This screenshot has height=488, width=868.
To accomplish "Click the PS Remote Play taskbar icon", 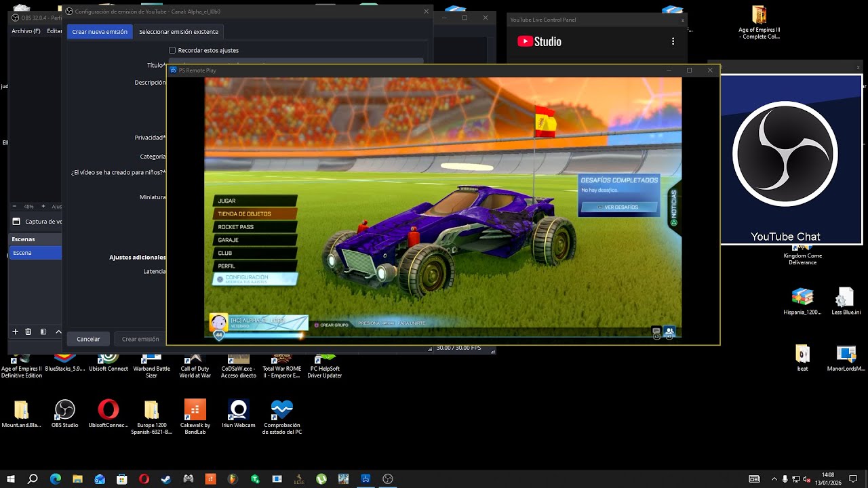I will pyautogui.click(x=366, y=479).
